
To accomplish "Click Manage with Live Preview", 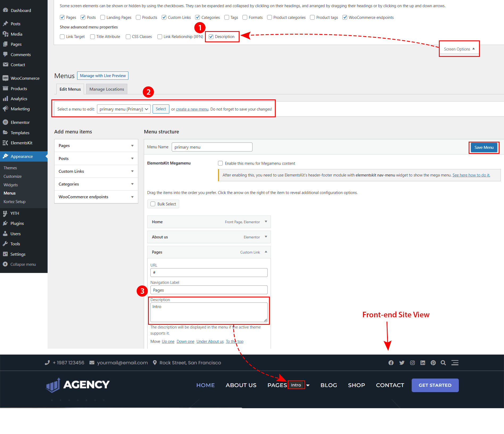I will (103, 75).
